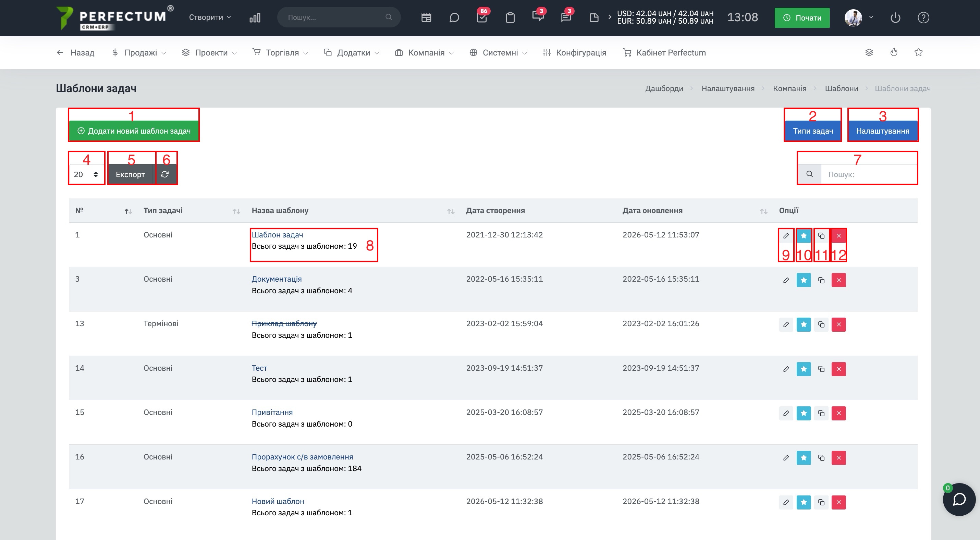Expand the Створити dropdown in header
This screenshot has width=980, height=540.
[210, 17]
